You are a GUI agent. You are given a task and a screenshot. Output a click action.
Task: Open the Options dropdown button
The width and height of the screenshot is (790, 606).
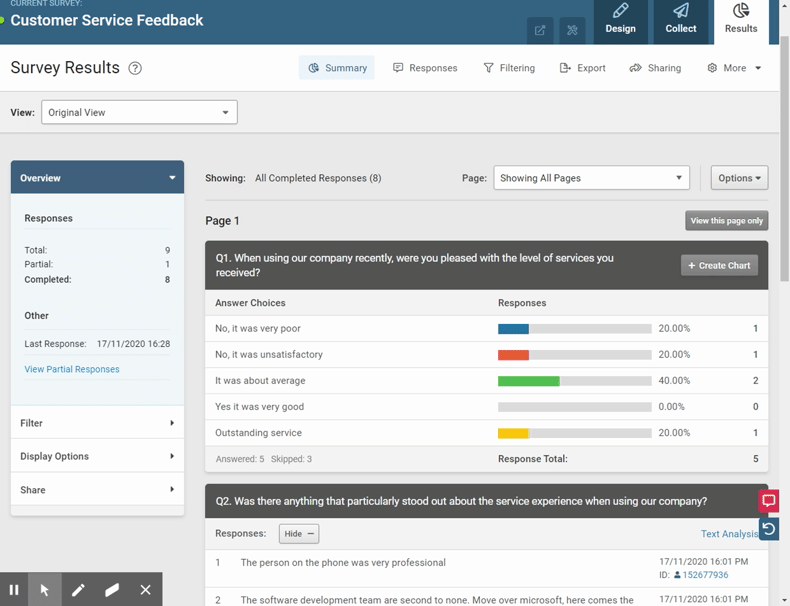(x=739, y=178)
